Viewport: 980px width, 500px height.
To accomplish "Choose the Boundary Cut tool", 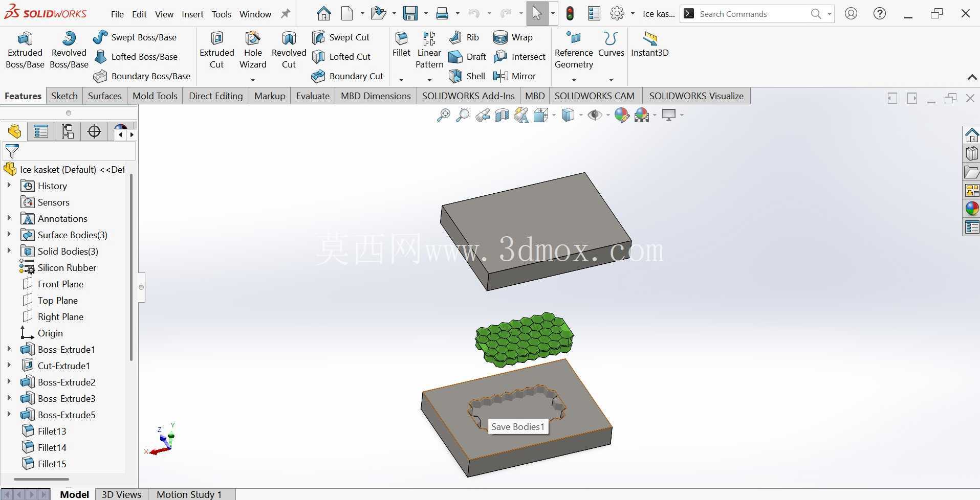I will coord(347,76).
